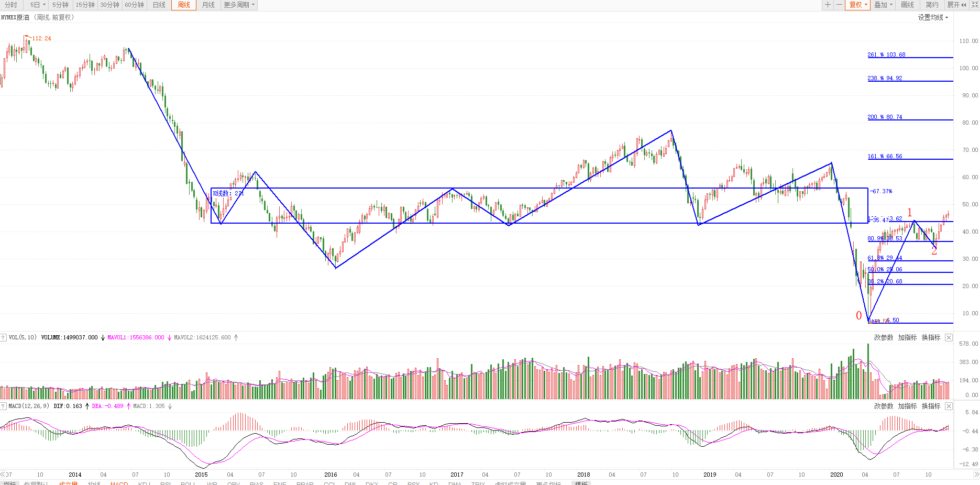Switch to 分时 chart tab

(x=11, y=5)
